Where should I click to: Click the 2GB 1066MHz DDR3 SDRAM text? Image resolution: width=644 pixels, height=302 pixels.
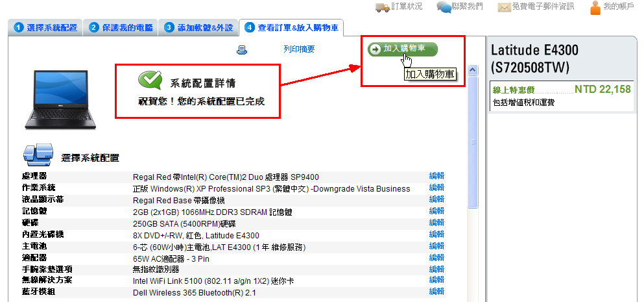click(213, 212)
